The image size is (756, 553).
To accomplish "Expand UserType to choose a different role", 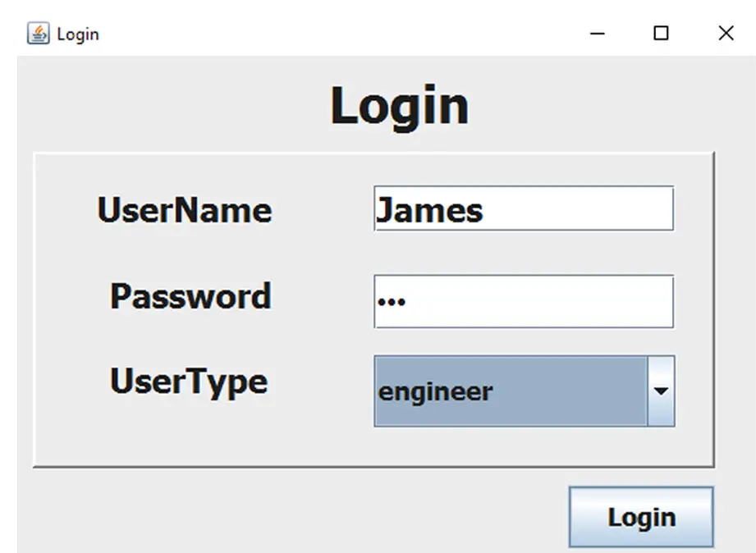I will point(662,391).
